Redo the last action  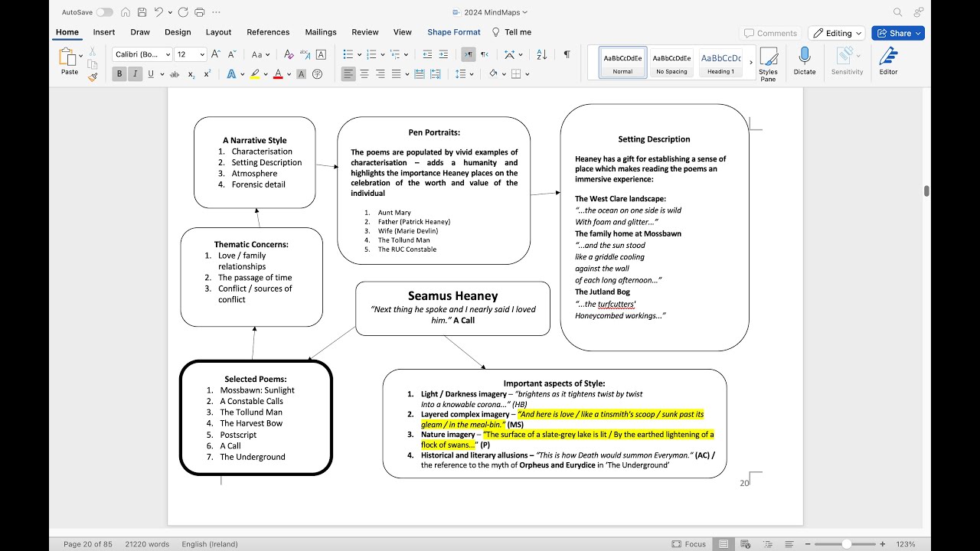pos(183,12)
